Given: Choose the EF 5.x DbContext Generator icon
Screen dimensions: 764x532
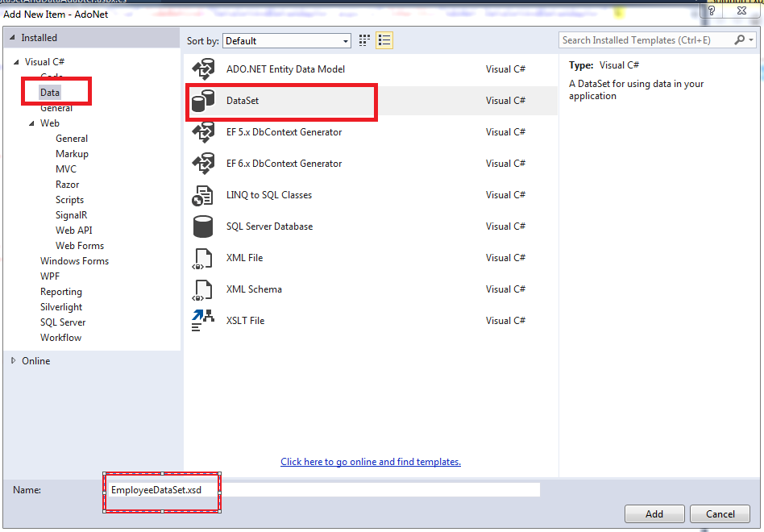Looking at the screenshot, I should (203, 132).
